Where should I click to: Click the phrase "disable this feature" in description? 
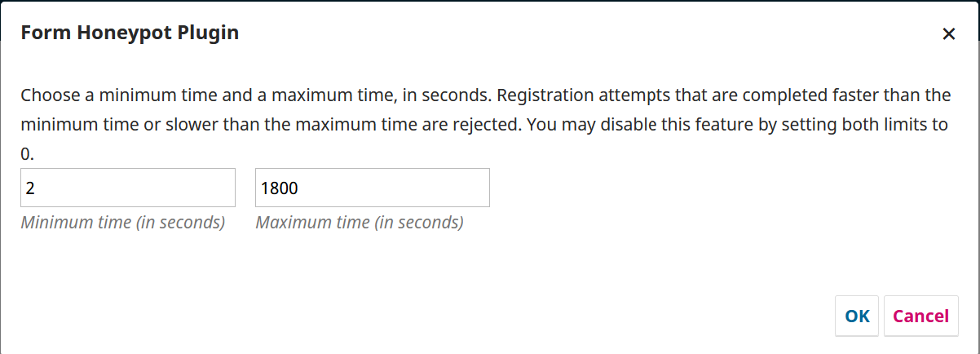pos(692,125)
